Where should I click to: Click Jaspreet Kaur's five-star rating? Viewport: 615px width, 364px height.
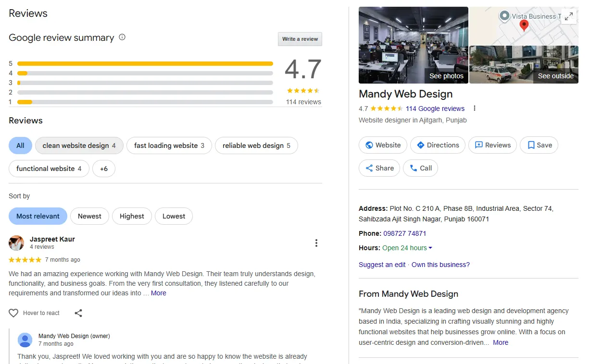point(25,260)
